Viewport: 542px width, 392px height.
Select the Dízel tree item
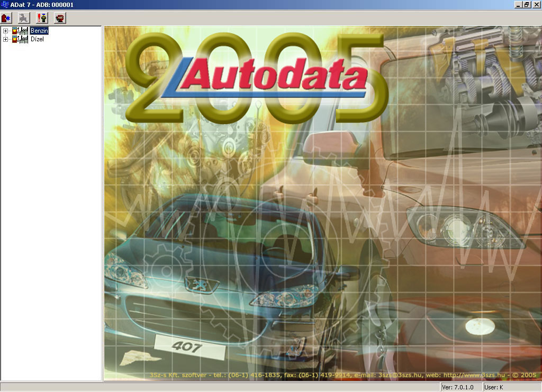pyautogui.click(x=38, y=39)
